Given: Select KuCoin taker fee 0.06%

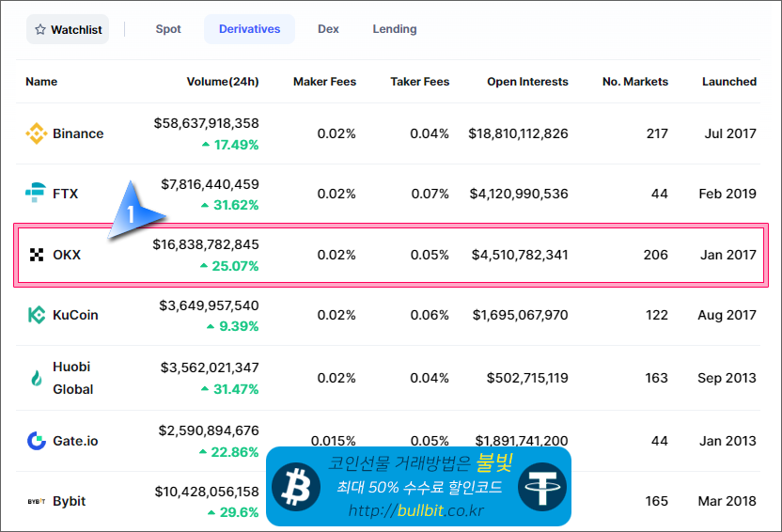Looking at the screenshot, I should (x=430, y=315).
